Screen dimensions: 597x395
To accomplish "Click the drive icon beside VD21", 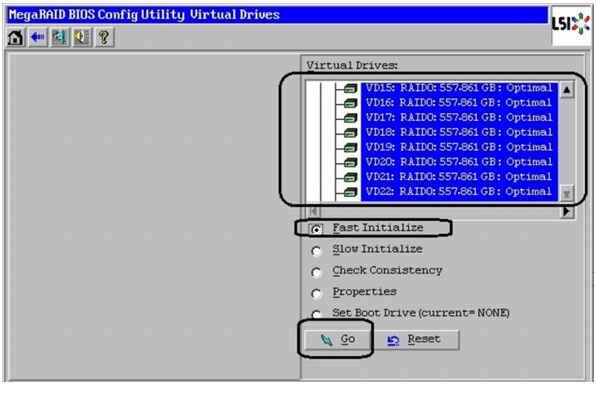I will [350, 178].
